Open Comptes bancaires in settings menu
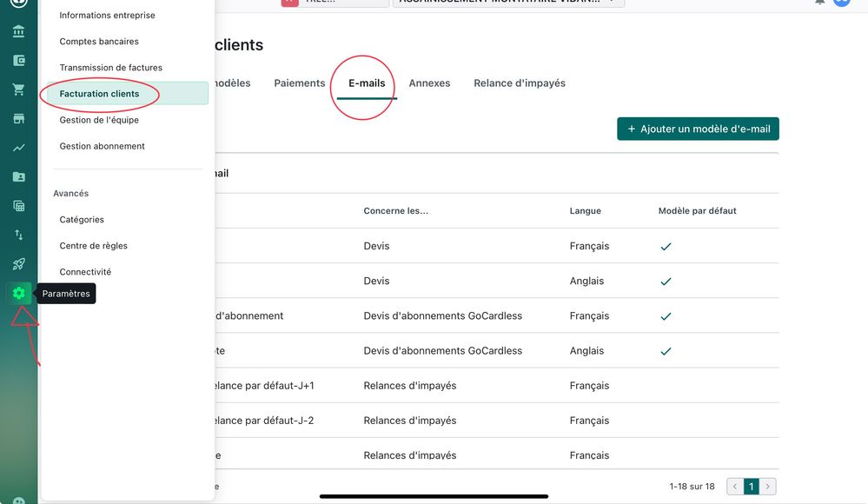Screen dimensions: 868x504 (99, 42)
